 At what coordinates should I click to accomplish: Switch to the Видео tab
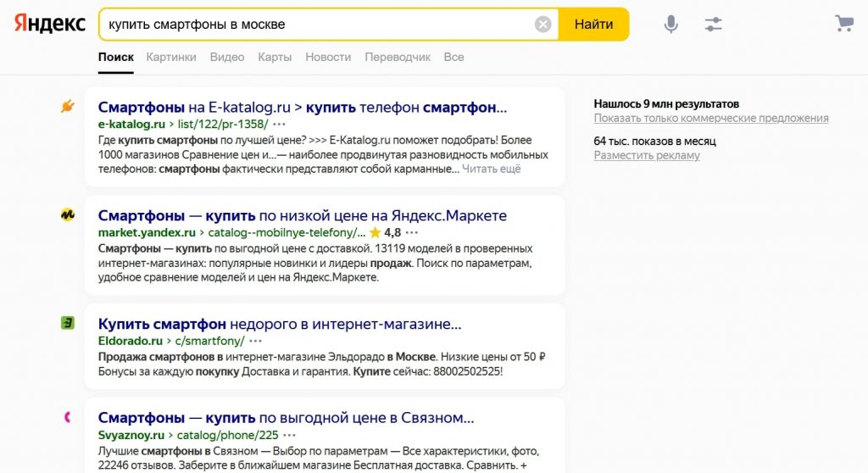(227, 57)
